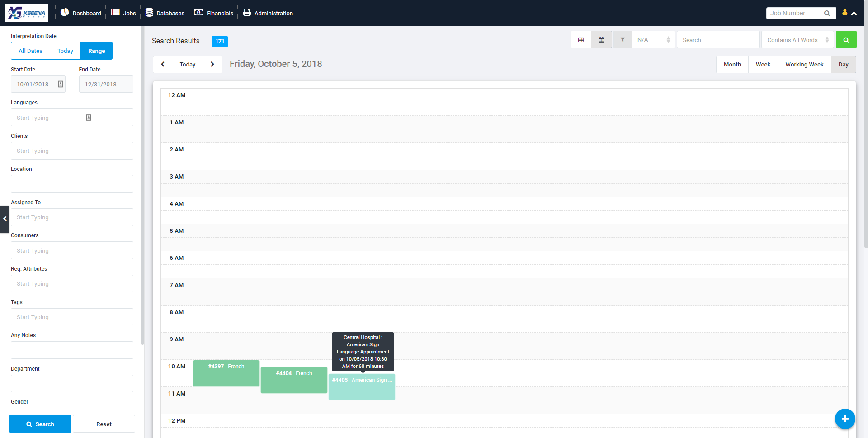Click the blue Search button in sidebar
This screenshot has width=868, height=438.
40,424
